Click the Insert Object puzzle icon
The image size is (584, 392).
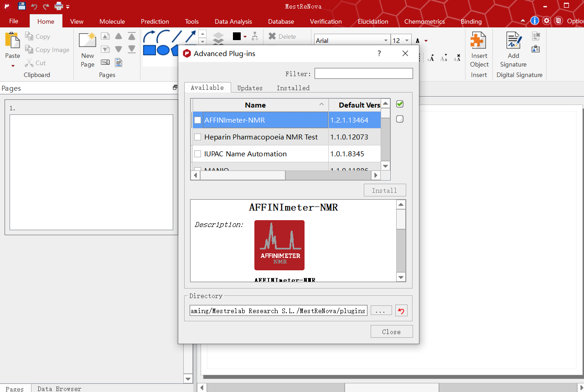point(479,41)
